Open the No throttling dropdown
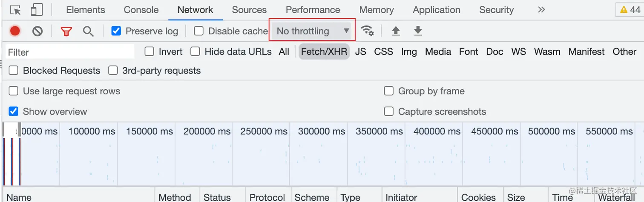 312,31
